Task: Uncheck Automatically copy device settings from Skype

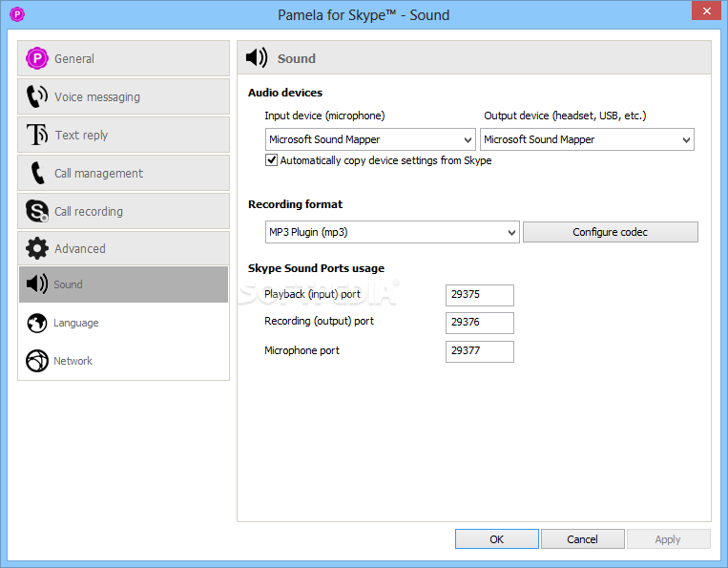Action: [x=271, y=160]
